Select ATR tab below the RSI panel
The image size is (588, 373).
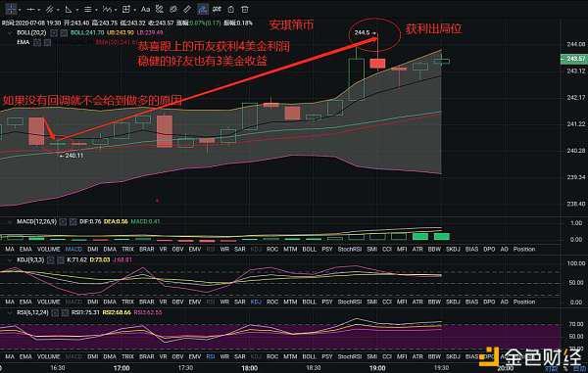tap(417, 356)
